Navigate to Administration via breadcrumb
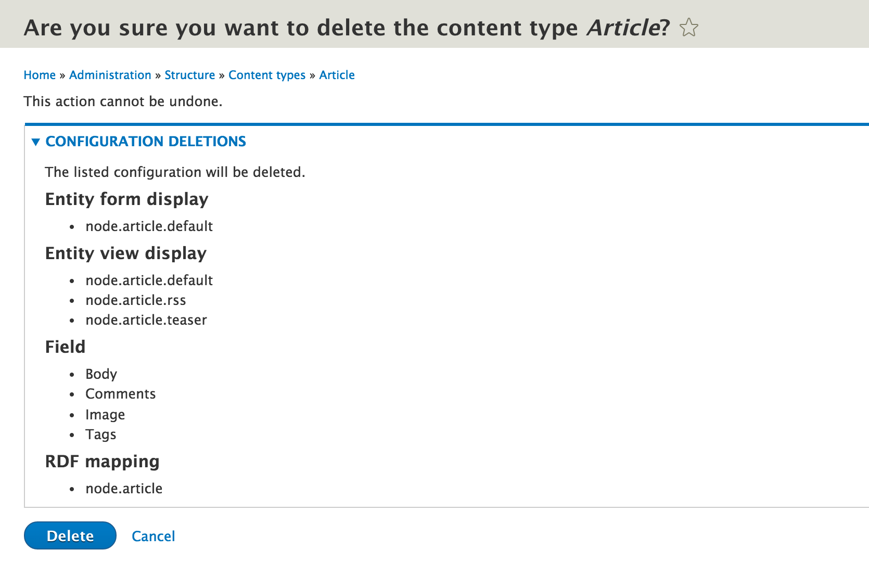This screenshot has height=588, width=869. [110, 75]
